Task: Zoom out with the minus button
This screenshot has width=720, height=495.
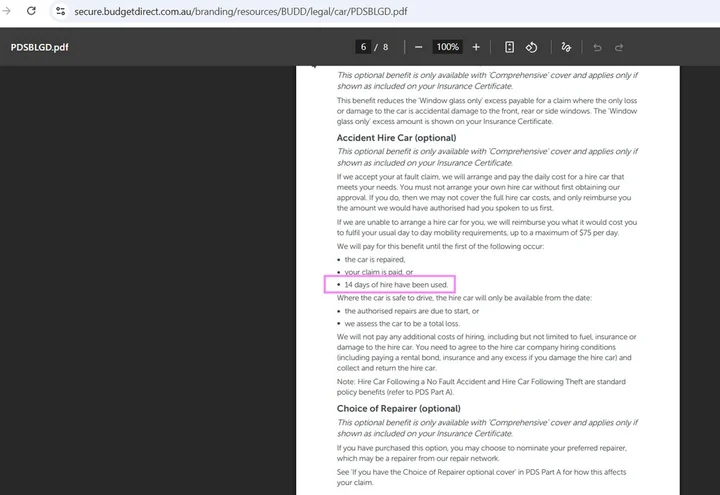Action: [418, 47]
